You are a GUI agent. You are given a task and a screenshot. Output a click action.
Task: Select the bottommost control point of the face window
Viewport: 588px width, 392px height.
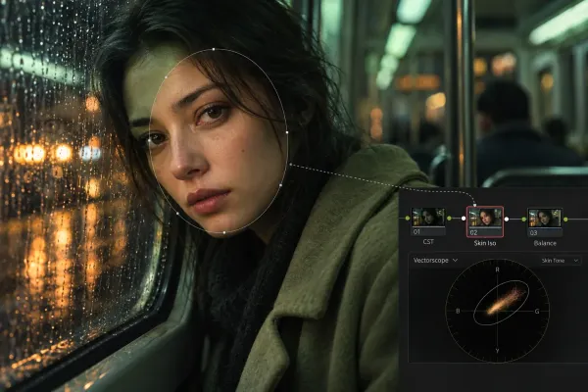coord(224,232)
